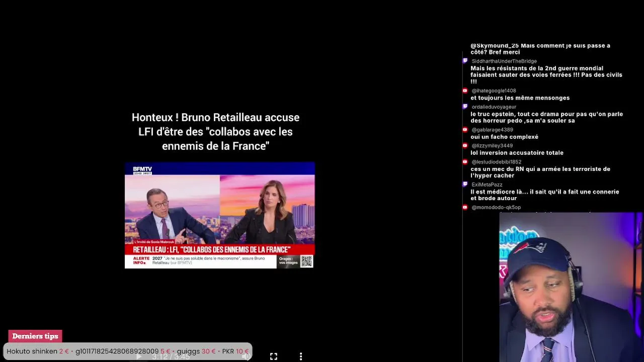The width and height of the screenshot is (644, 362).
Task: Click the PKR 10 € tip
Action: (x=235, y=351)
